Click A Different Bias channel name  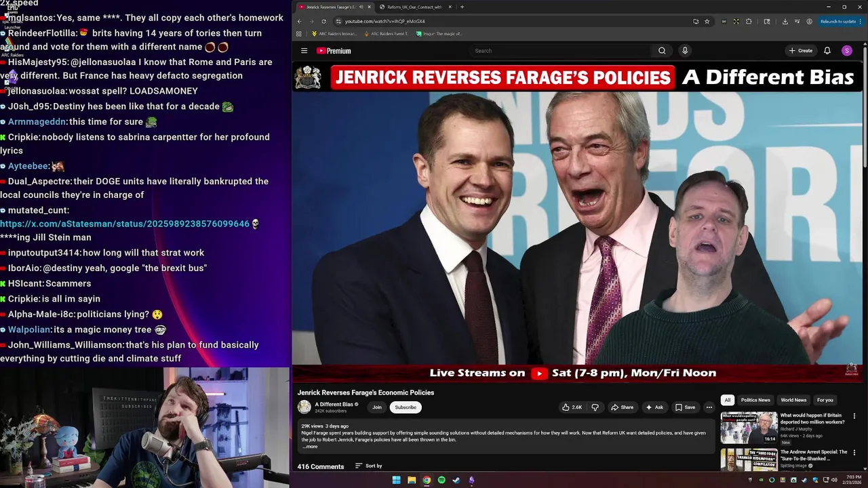pyautogui.click(x=334, y=404)
